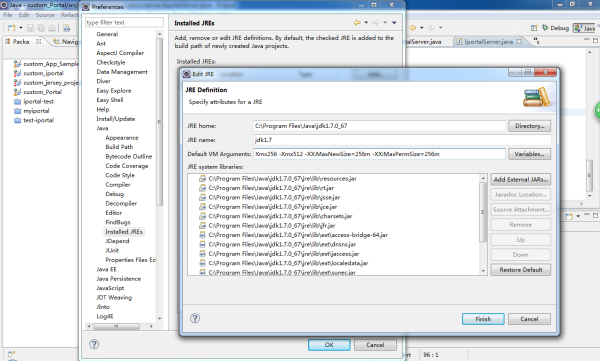Open the New toolbar dropdown arrow
600x361 pixels.
[x=21, y=28]
